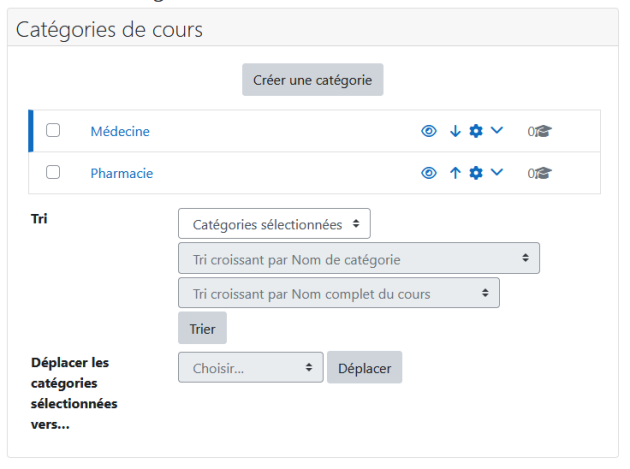Screen dimensions: 630x469
Task: Open the Catégories sélectionnées dropdown
Action: pyautogui.click(x=274, y=223)
